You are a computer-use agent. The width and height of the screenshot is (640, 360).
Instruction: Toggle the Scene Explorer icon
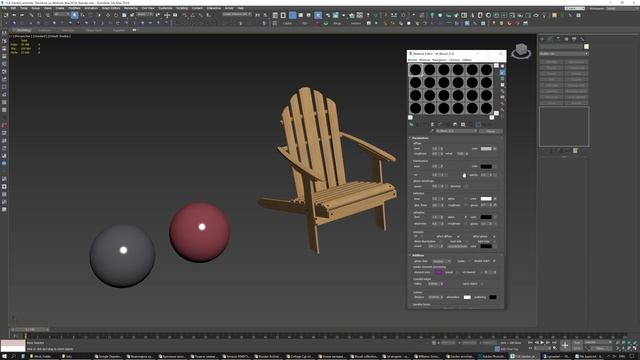pyautogui.click(x=275, y=15)
